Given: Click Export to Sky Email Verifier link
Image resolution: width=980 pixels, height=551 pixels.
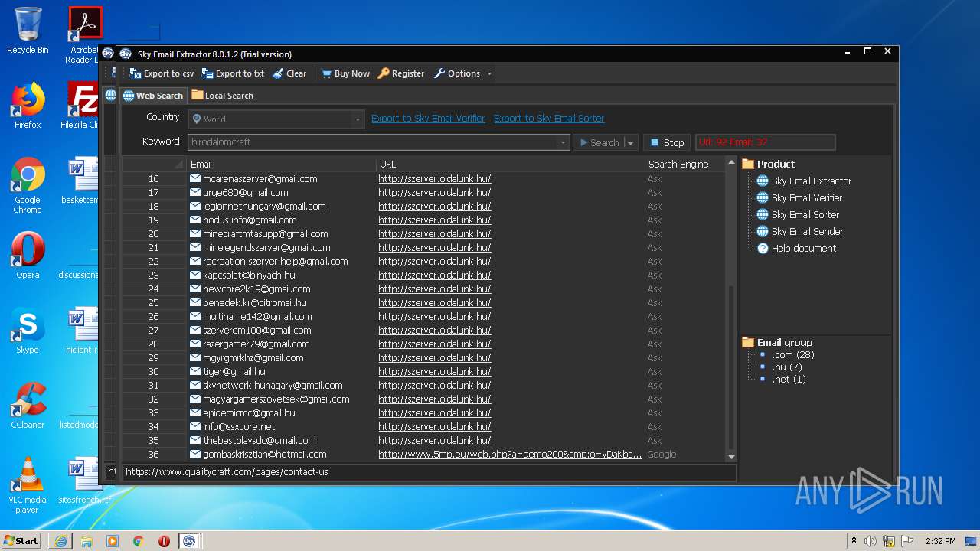Looking at the screenshot, I should (428, 119).
